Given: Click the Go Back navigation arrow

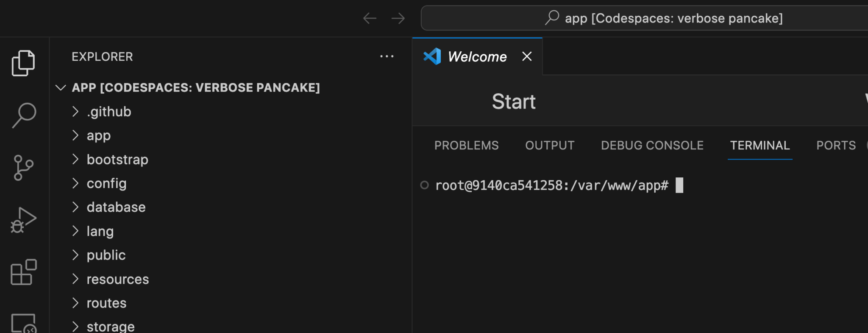Looking at the screenshot, I should [369, 18].
